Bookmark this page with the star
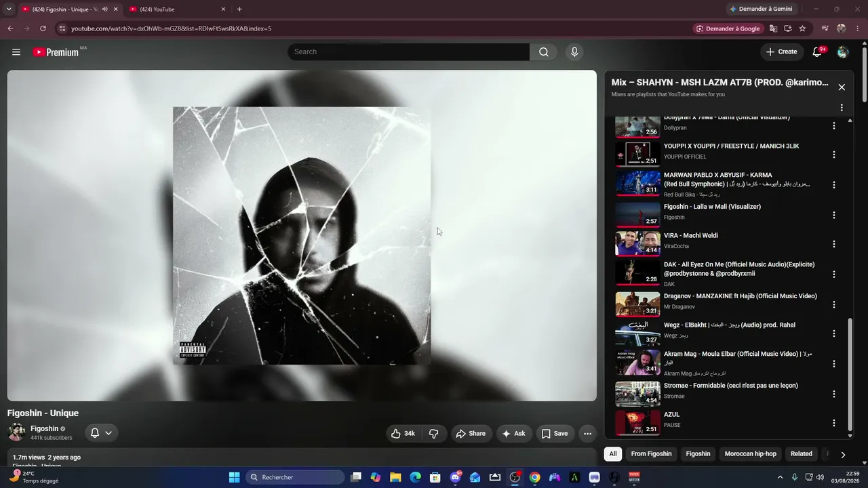The image size is (868, 488). pos(802,28)
